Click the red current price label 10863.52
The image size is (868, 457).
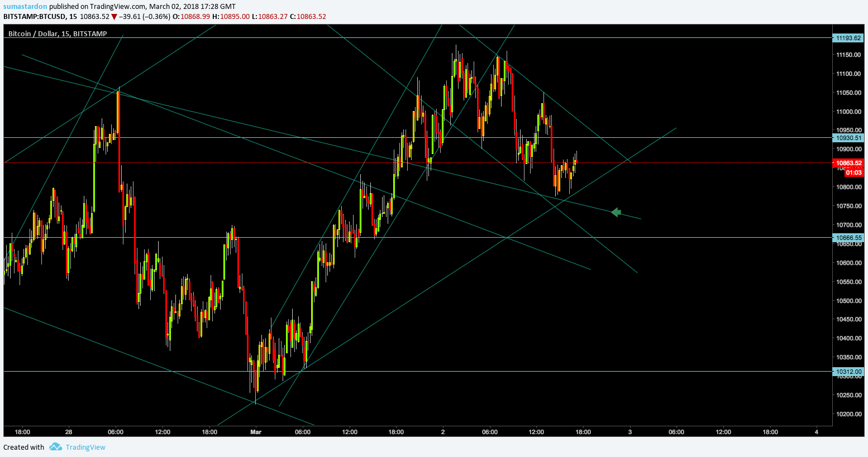point(848,163)
